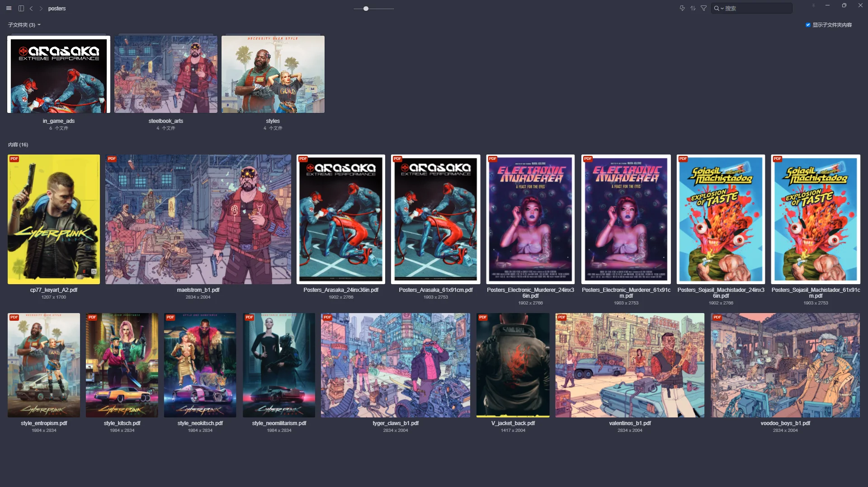Open the sort order icon
Screen dimensions: 868x487
click(x=693, y=8)
